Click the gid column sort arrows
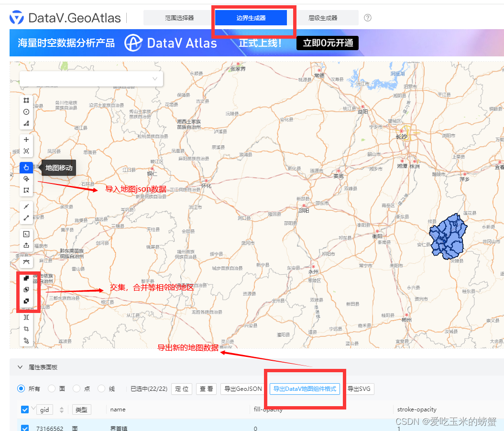The image size is (504, 431). [x=62, y=409]
